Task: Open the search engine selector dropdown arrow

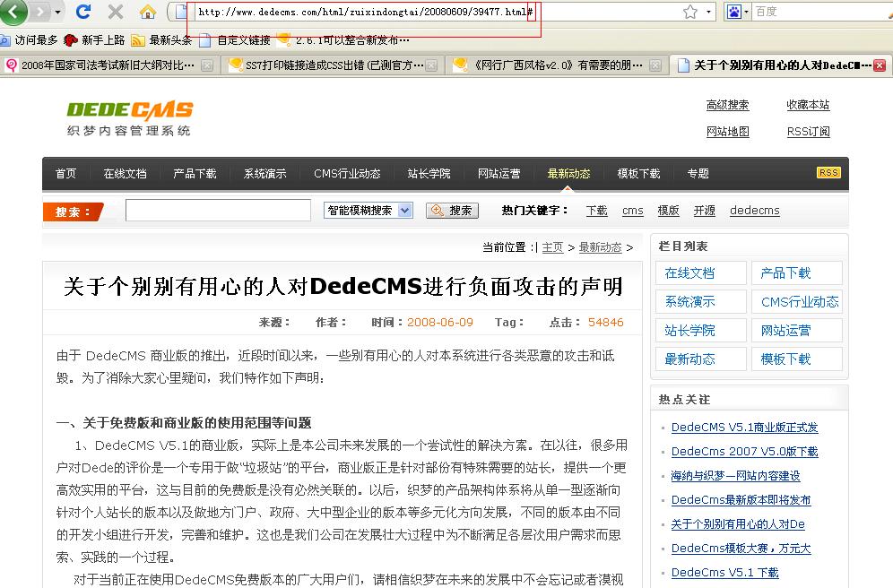Action: pos(746,12)
